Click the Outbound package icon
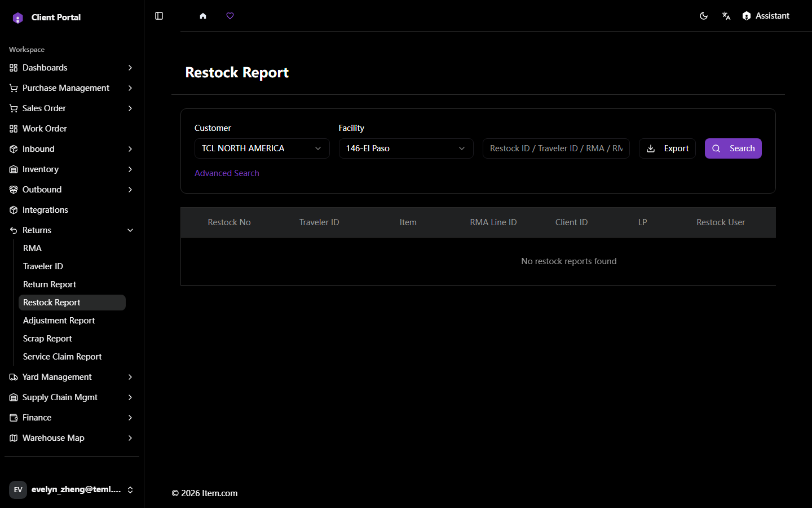The width and height of the screenshot is (812, 508). pos(14,190)
